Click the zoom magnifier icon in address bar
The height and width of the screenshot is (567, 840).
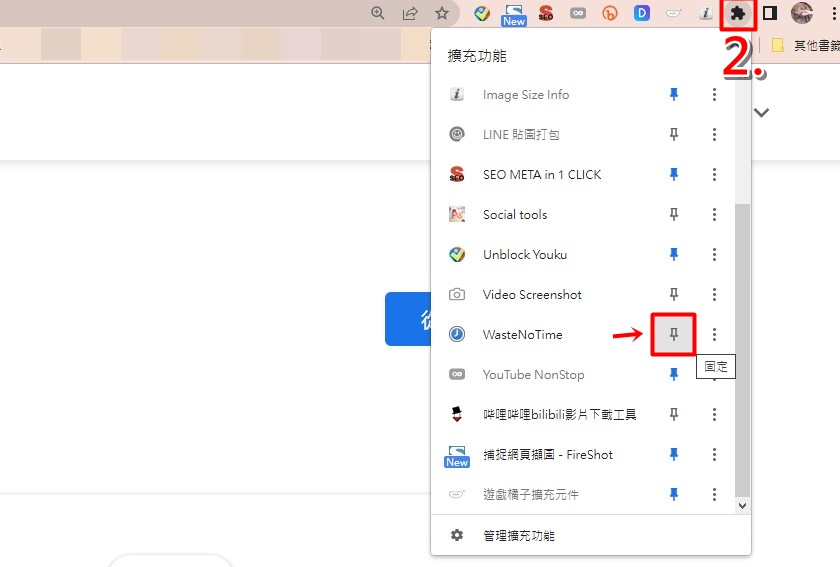pos(378,13)
